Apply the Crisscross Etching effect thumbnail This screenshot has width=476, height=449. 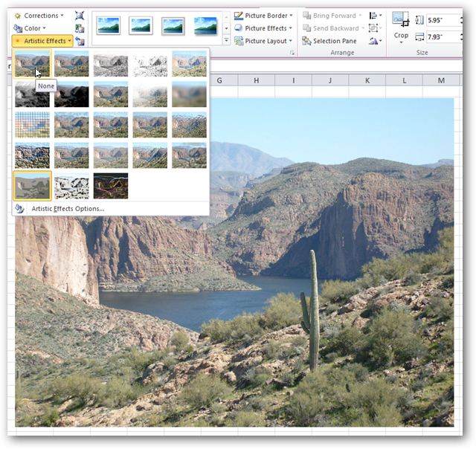click(111, 155)
